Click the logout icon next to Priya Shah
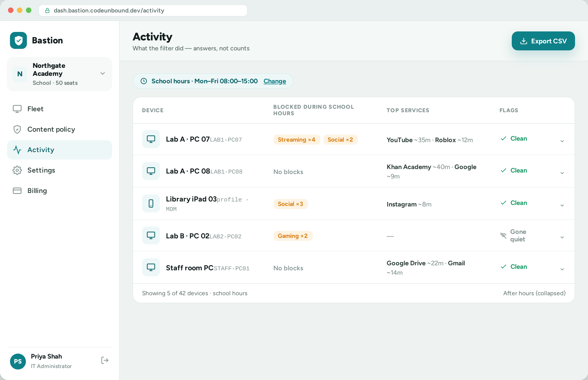Image resolution: width=588 pixels, height=380 pixels. [x=105, y=360]
